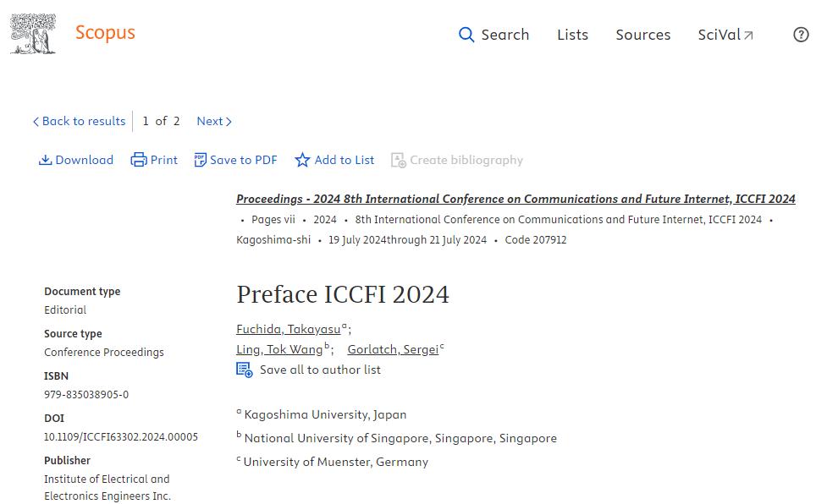The image size is (816, 504).
Task: Click the SciVal external link arrow
Action: coord(748,36)
